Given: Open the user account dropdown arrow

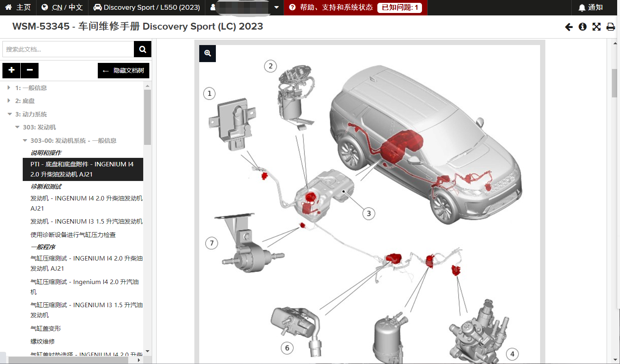Looking at the screenshot, I should [x=276, y=7].
